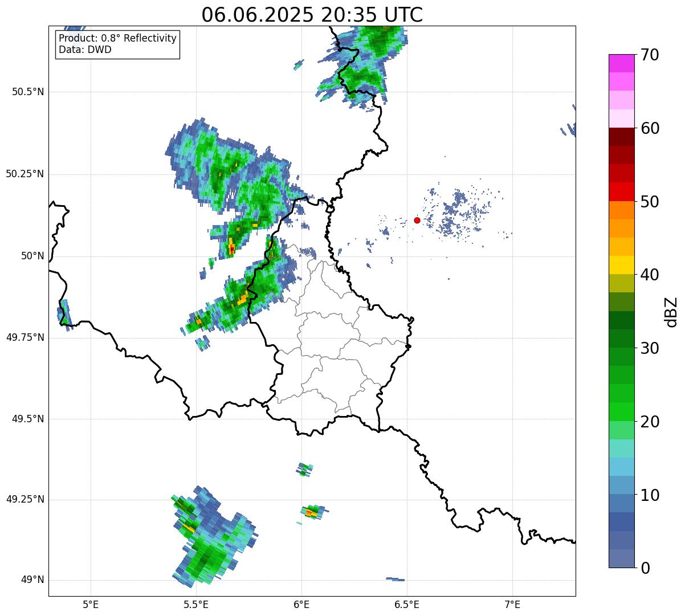Click the 5°E longitude label
The height and width of the screenshot is (616, 685).
[91, 604]
